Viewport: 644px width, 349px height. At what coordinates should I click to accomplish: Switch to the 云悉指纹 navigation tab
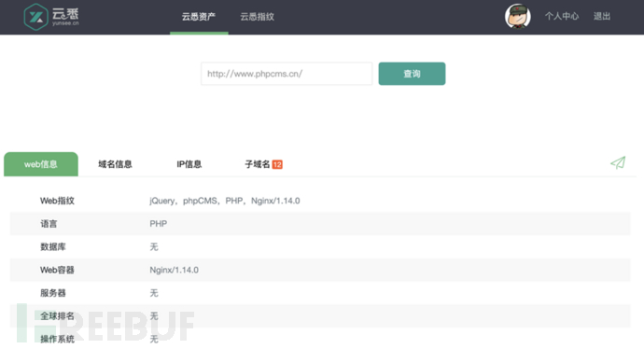point(257,17)
